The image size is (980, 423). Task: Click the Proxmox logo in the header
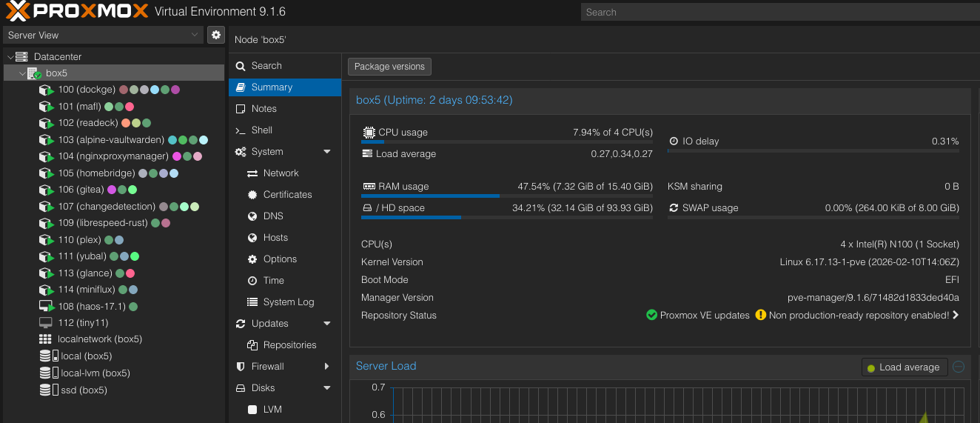77,12
